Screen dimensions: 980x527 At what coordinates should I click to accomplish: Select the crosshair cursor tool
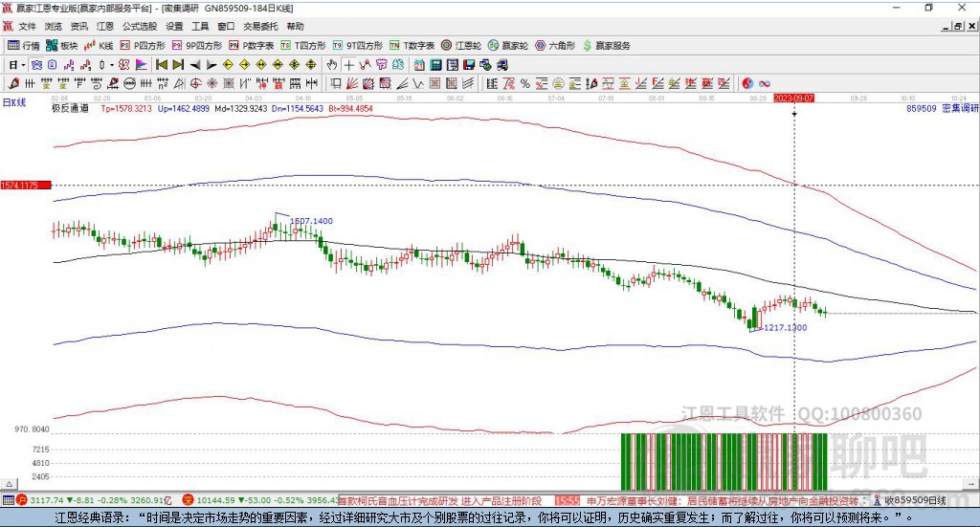[349, 65]
